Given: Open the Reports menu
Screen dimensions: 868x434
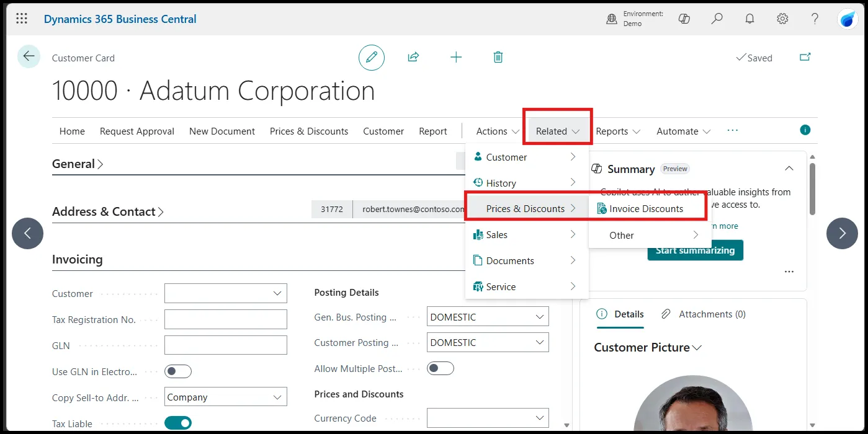Looking at the screenshot, I should coord(618,131).
